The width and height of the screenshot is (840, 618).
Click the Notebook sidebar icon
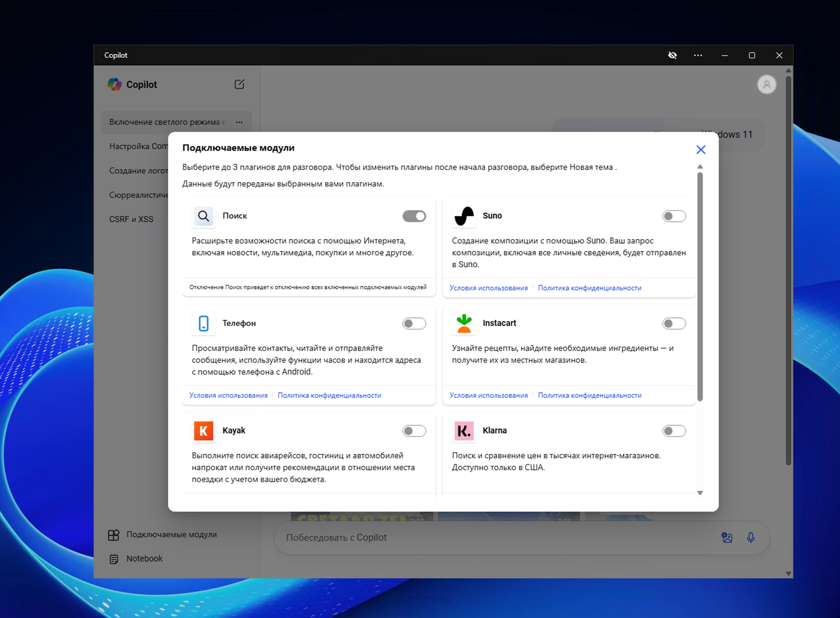[114, 559]
